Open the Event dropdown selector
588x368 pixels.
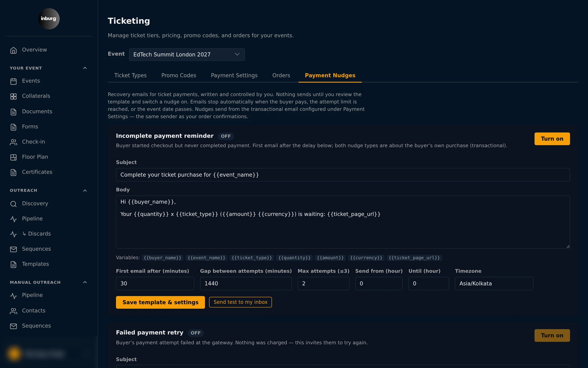(187, 54)
